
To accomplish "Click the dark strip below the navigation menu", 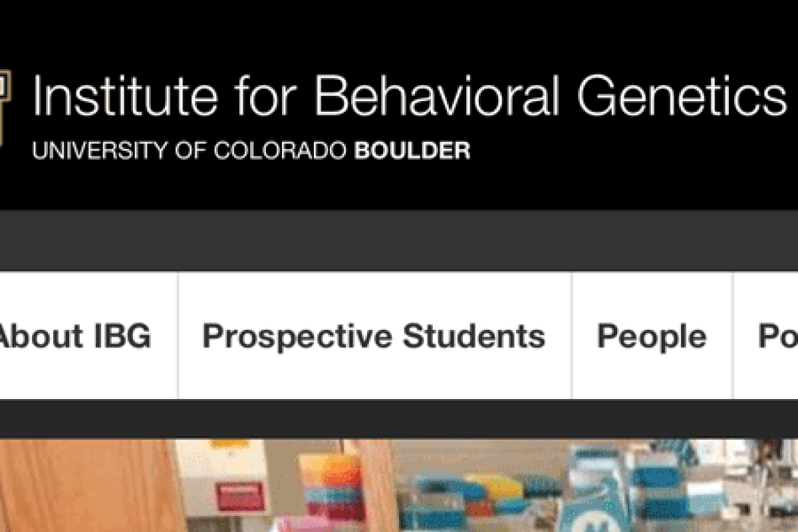I will tap(399, 419).
